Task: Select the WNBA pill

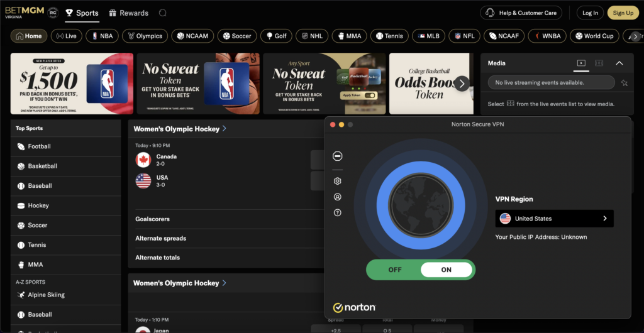Action: click(x=547, y=36)
